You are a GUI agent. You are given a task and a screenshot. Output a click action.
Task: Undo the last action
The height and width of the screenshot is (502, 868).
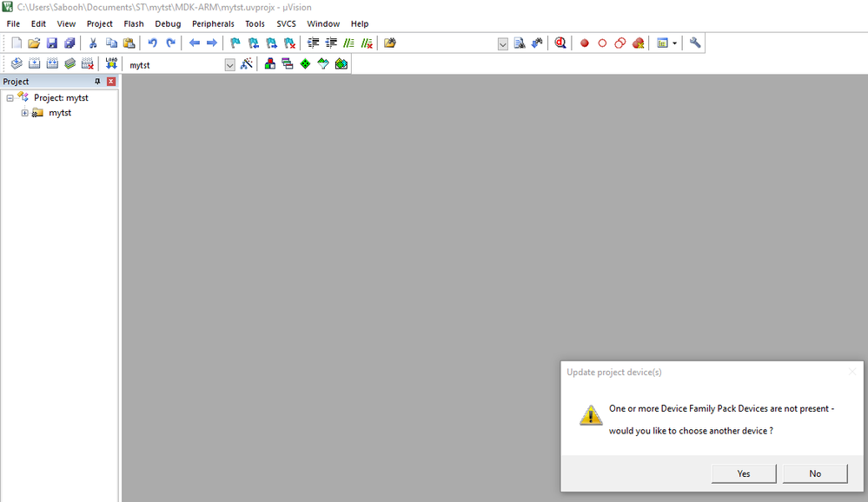[x=152, y=43]
